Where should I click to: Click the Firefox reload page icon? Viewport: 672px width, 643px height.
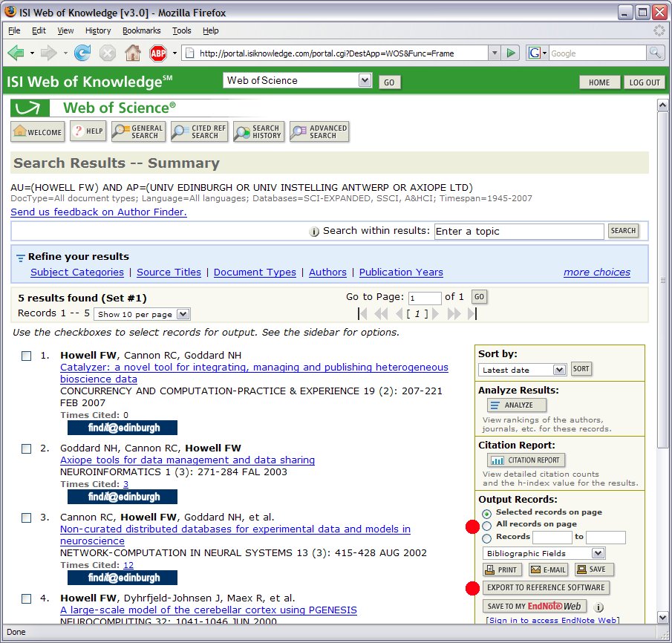point(82,53)
